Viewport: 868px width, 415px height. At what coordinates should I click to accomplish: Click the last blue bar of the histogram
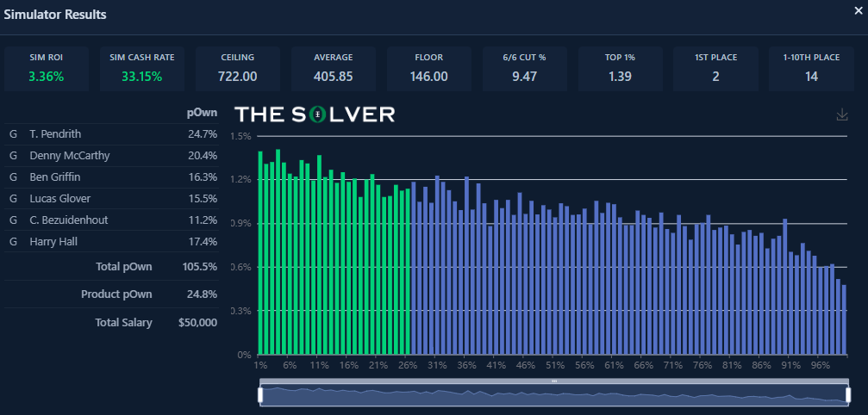[x=844, y=319]
